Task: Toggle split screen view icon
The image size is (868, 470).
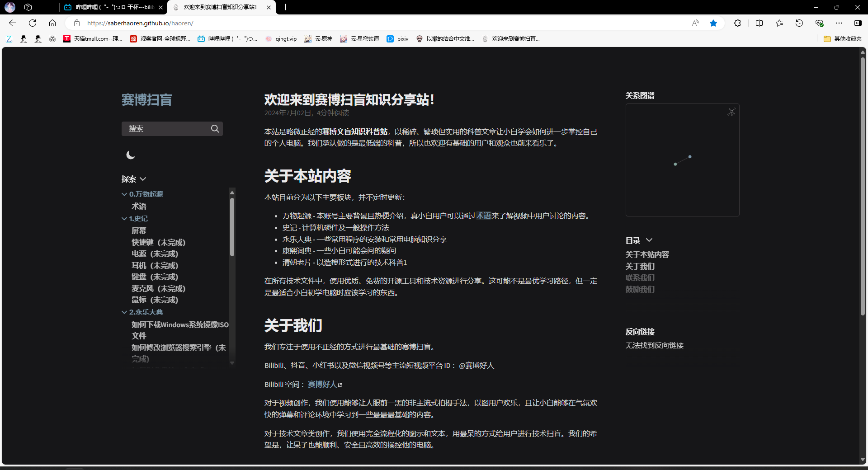Action: [759, 23]
